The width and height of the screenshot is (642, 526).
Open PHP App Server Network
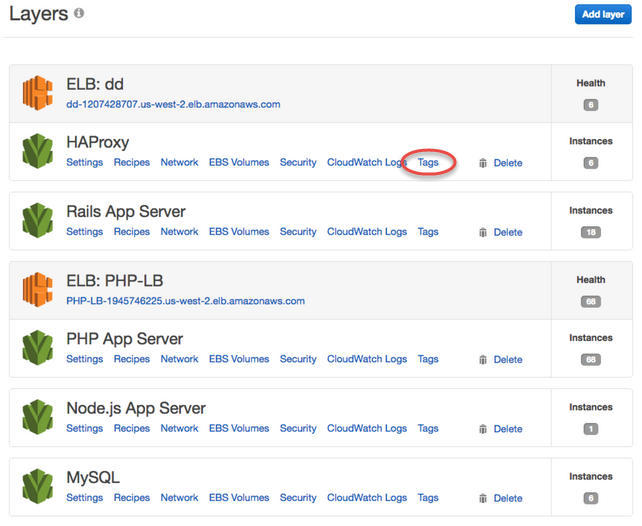coord(179,359)
